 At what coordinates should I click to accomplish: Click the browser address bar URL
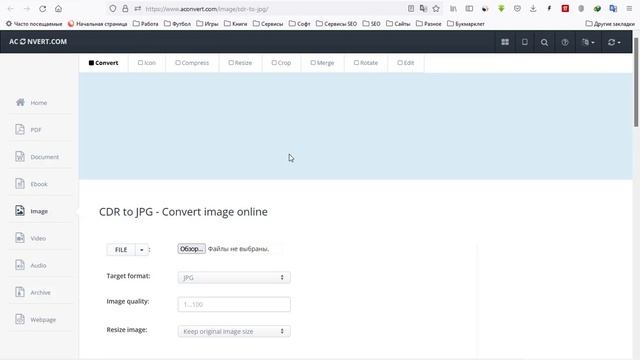[x=207, y=9]
